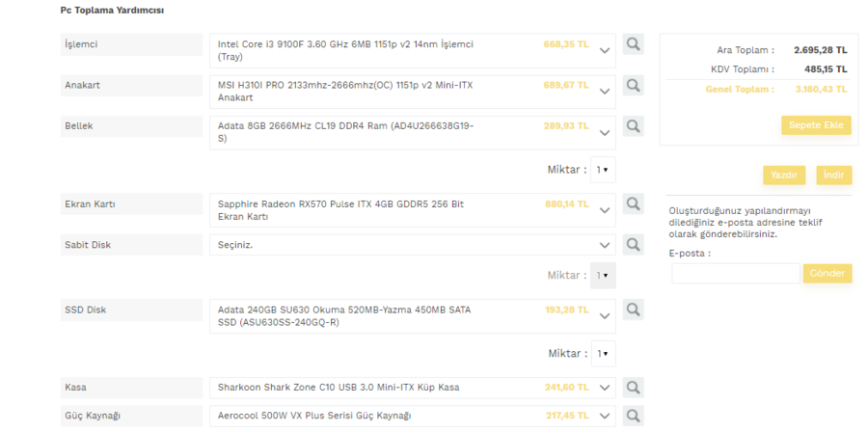Focus the E-posta email input field
868x432 pixels.
coord(736,274)
